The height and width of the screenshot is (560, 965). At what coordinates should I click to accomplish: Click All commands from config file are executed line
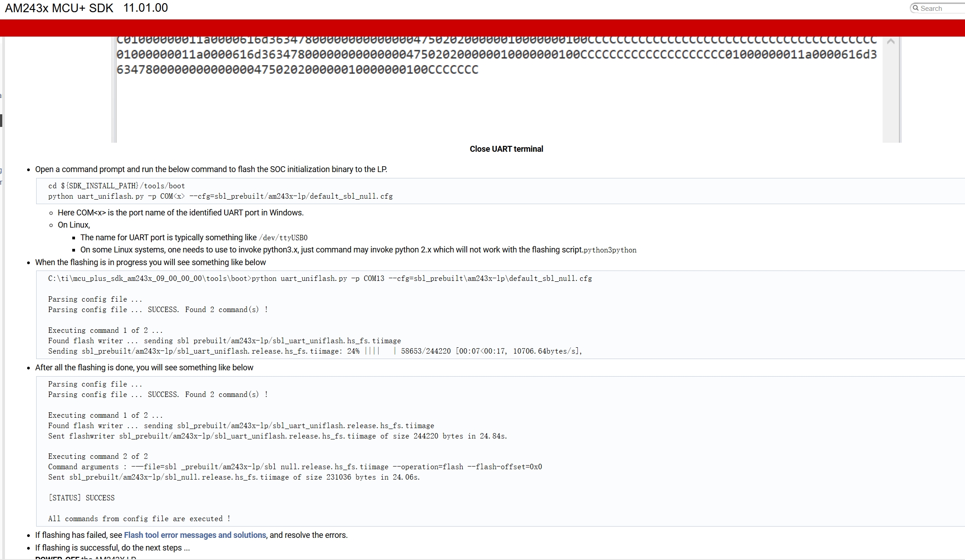[139, 519]
